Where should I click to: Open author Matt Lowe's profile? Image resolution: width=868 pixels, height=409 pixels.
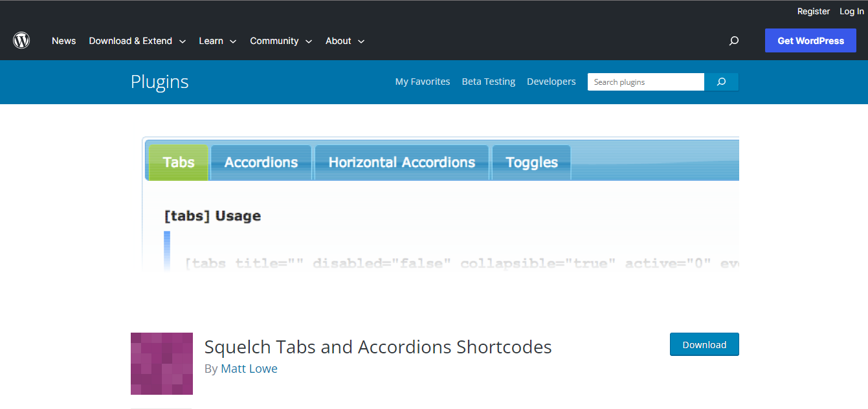[x=249, y=368]
